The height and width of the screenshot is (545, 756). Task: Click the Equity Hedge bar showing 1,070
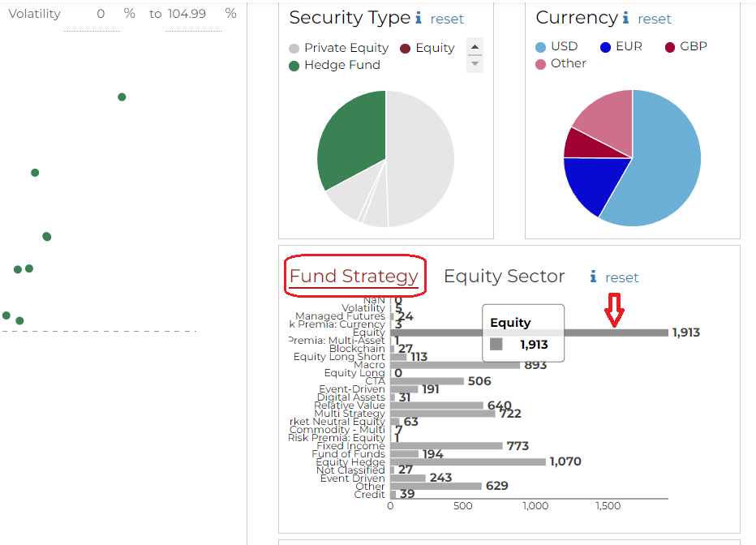click(x=467, y=461)
